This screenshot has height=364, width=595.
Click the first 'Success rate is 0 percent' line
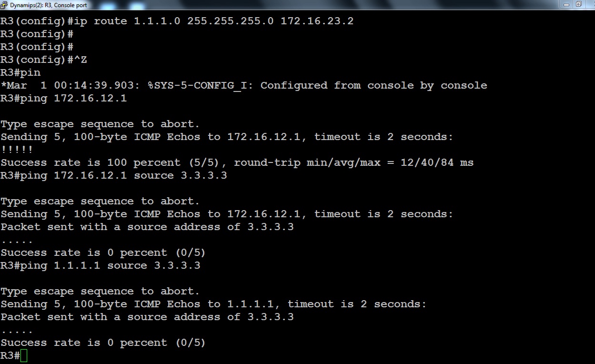click(x=103, y=253)
